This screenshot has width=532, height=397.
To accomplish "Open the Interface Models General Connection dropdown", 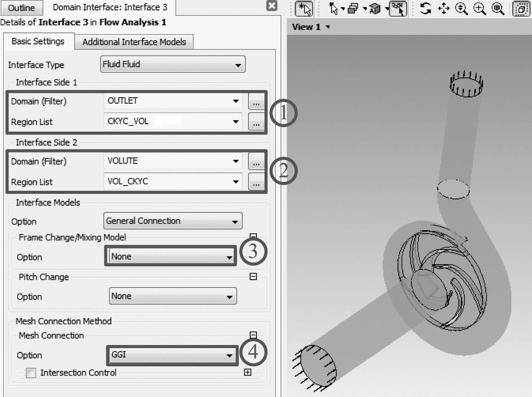I will click(173, 221).
